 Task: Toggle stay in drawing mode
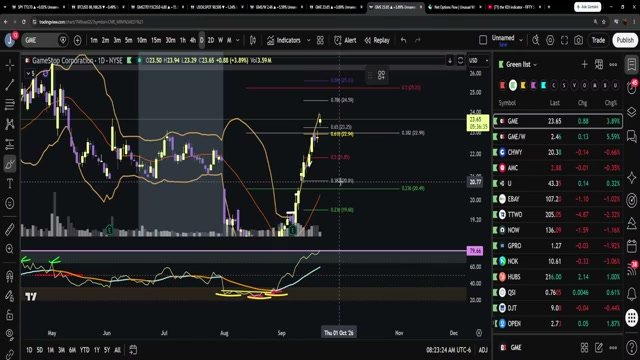pos(10,296)
